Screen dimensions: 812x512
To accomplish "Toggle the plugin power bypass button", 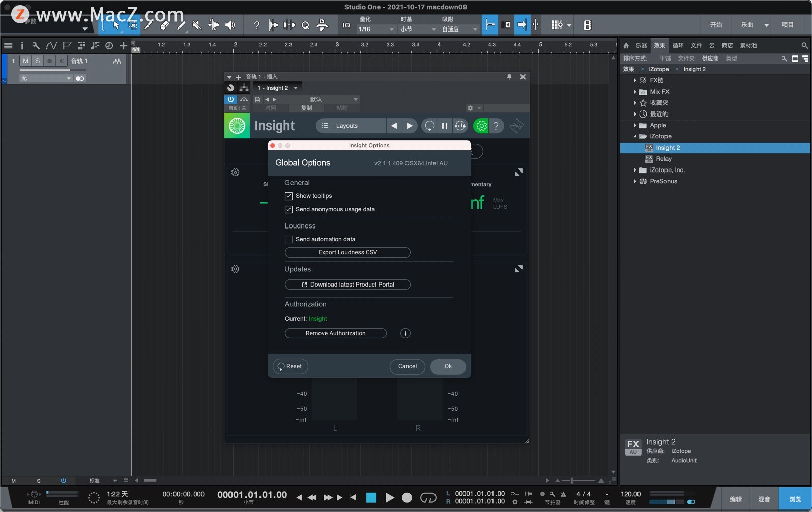I will 231,99.
